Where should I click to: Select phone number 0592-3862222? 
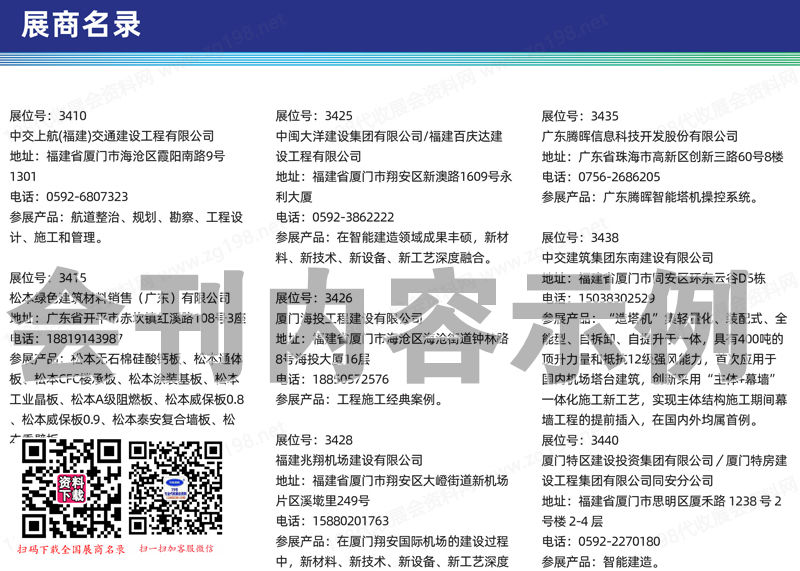[353, 217]
